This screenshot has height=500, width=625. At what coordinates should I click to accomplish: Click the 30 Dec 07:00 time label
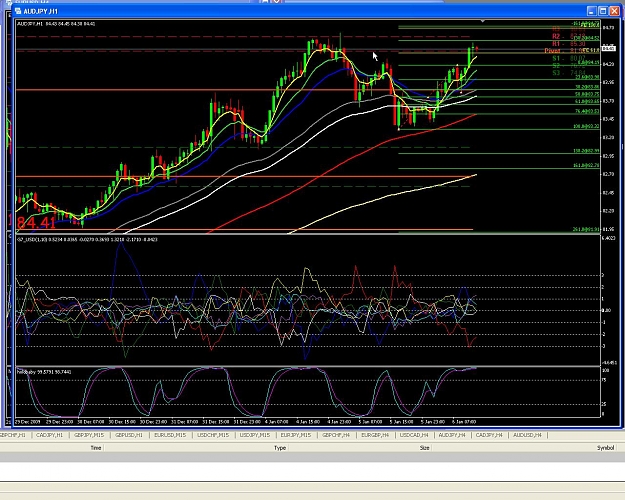pos(91,421)
